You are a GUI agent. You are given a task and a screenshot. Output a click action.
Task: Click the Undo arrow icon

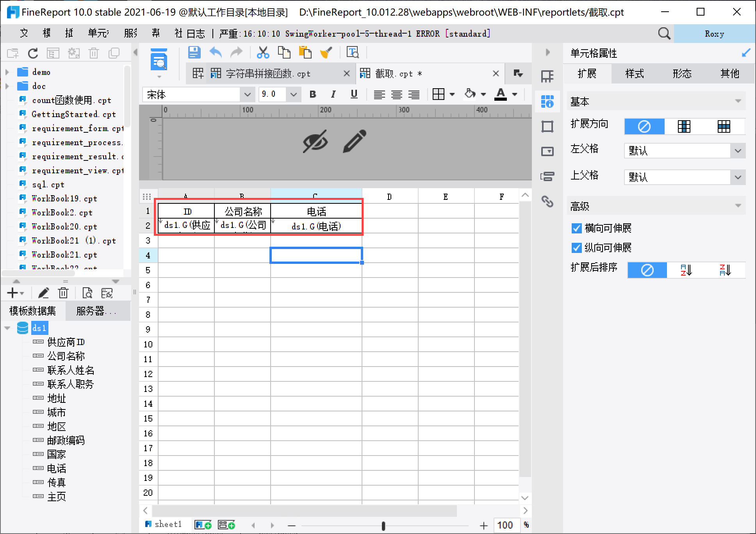(216, 52)
